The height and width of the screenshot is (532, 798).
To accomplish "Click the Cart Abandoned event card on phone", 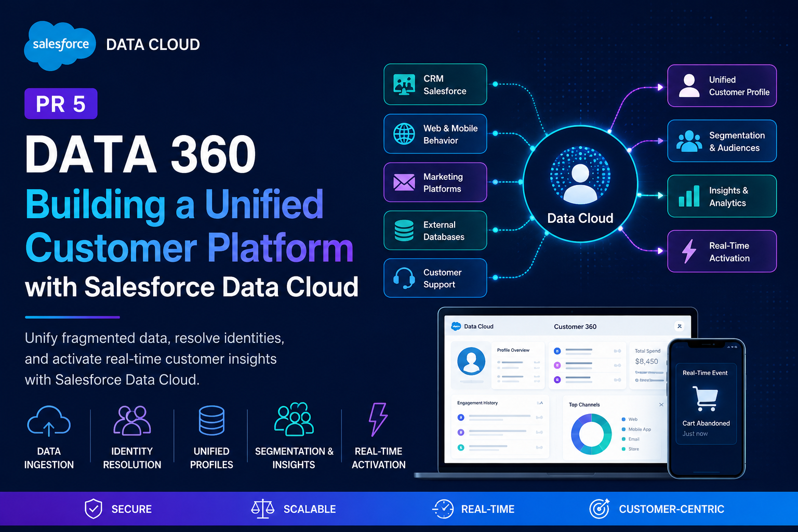I will tap(706, 404).
